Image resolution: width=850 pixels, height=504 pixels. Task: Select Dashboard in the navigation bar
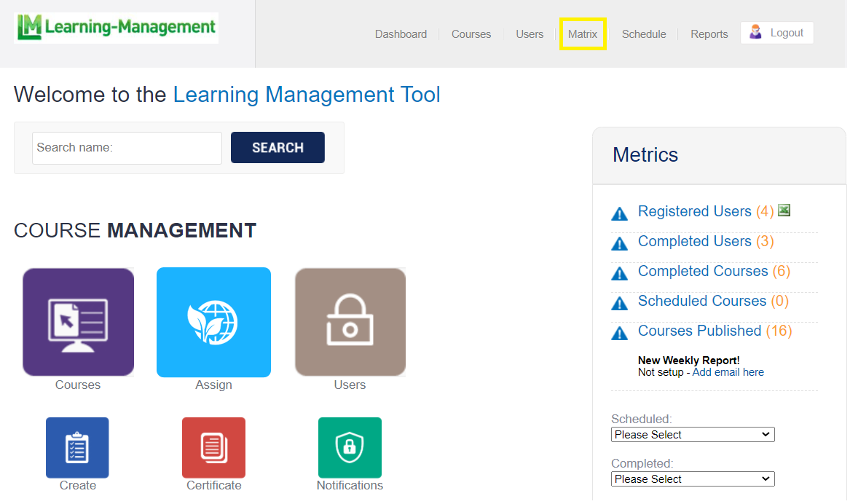coord(401,34)
